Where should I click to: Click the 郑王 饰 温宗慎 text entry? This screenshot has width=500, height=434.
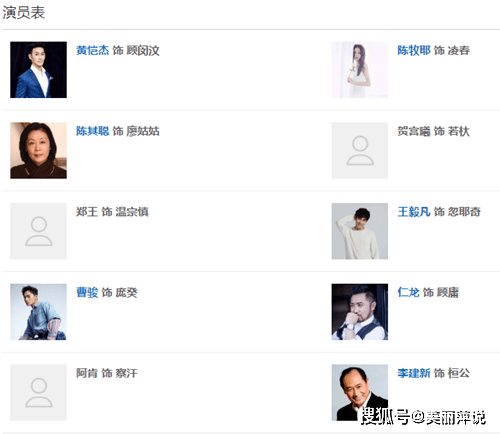pyautogui.click(x=112, y=212)
